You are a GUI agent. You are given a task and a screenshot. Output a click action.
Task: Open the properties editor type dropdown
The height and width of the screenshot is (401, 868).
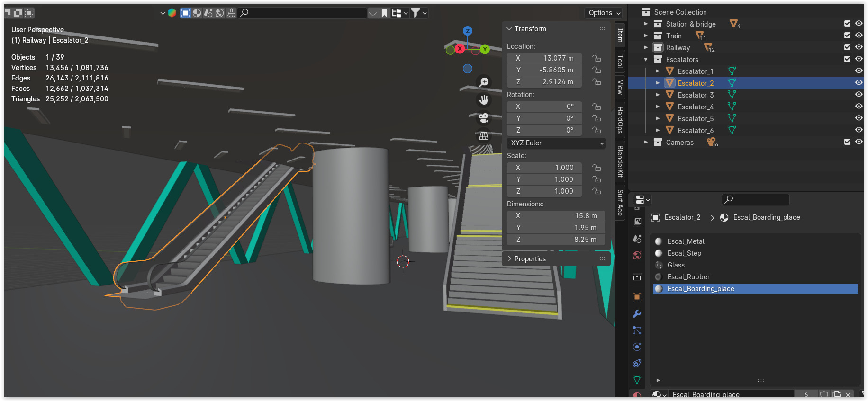642,199
